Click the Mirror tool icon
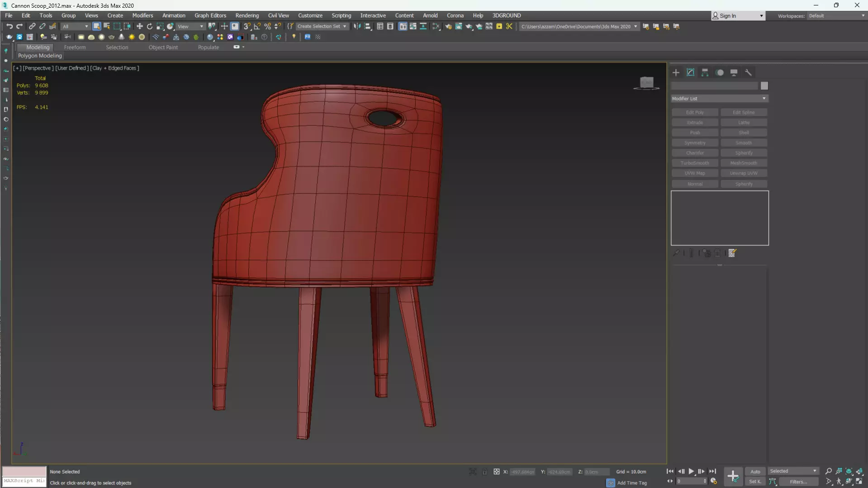868x488 pixels. click(x=357, y=27)
